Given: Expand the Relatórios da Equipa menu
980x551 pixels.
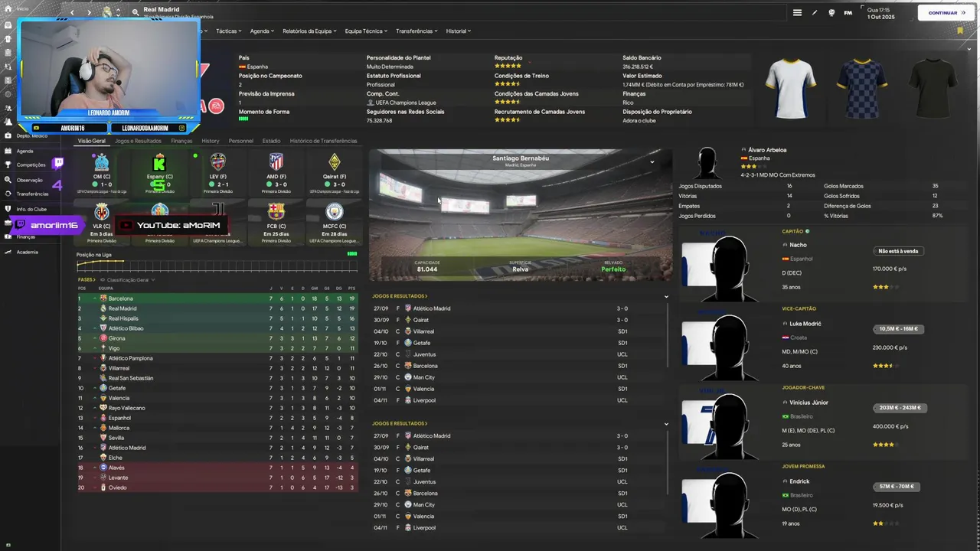Looking at the screenshot, I should click(310, 31).
